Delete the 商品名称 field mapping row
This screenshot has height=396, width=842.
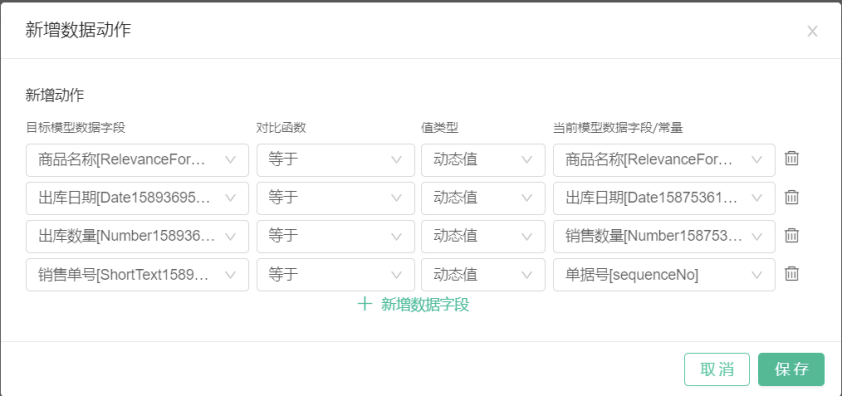click(792, 159)
